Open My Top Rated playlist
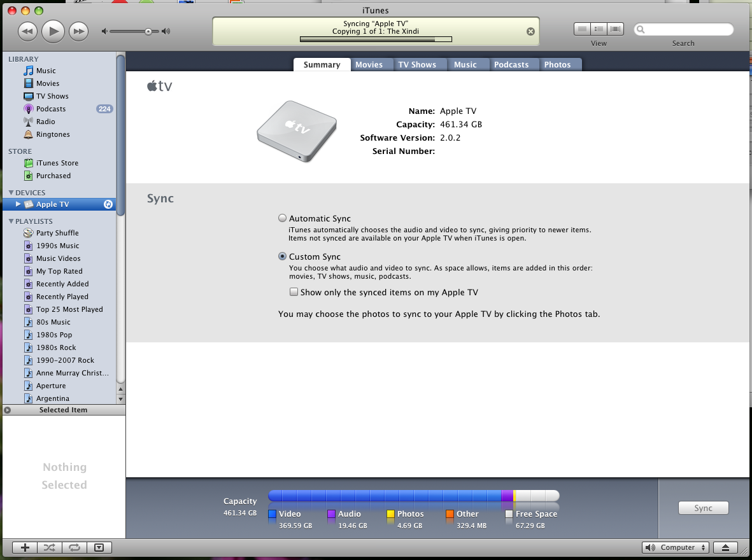Image resolution: width=752 pixels, height=560 pixels. pos(59,271)
